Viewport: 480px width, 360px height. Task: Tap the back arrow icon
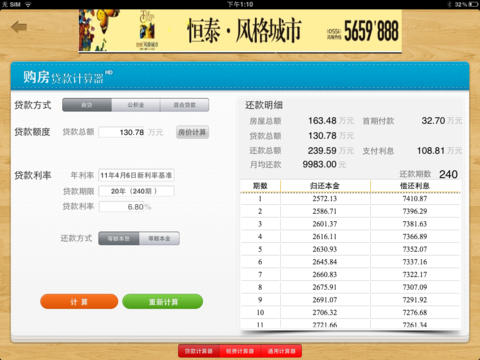[19, 27]
